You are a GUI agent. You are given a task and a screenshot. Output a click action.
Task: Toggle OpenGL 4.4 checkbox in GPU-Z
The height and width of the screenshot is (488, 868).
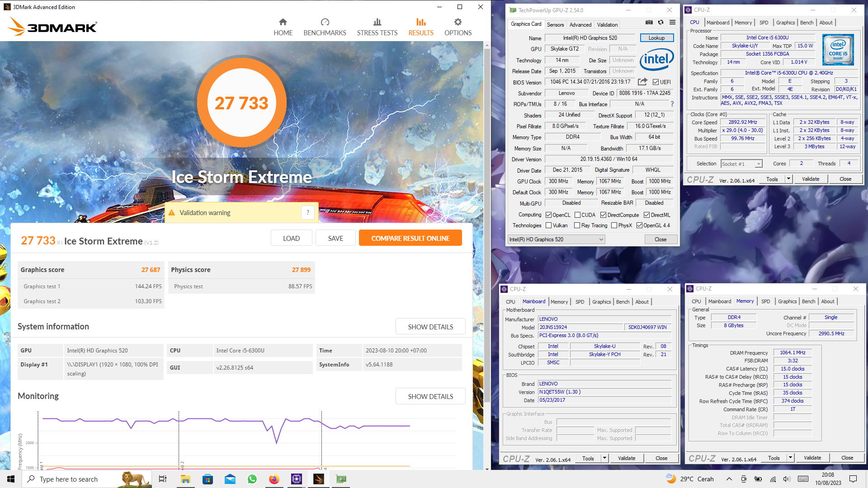pos(639,225)
